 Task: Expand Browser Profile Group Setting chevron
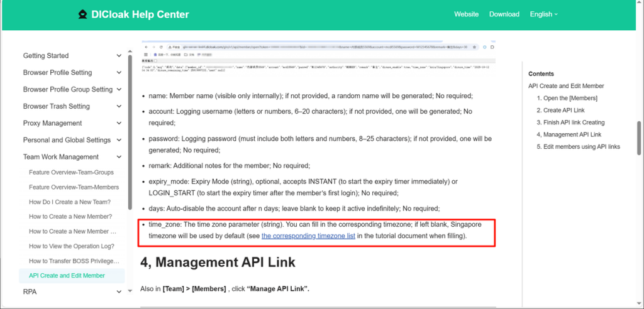point(119,90)
